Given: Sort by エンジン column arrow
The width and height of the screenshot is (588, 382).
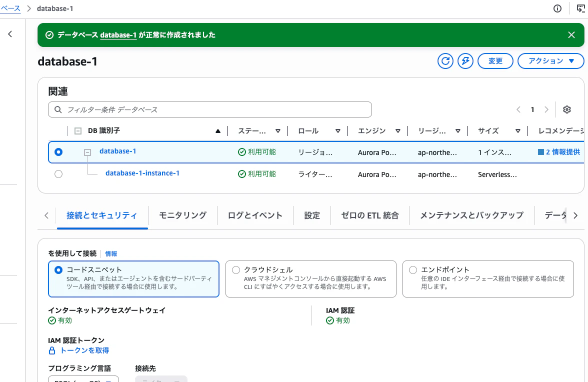Looking at the screenshot, I should point(398,131).
